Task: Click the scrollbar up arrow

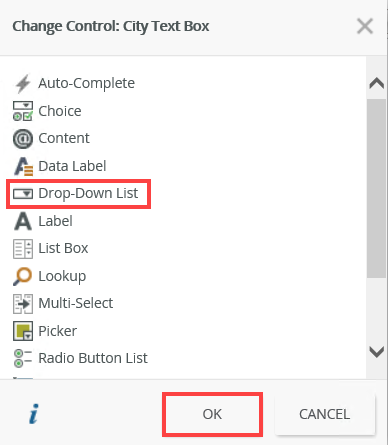Action: [x=377, y=83]
